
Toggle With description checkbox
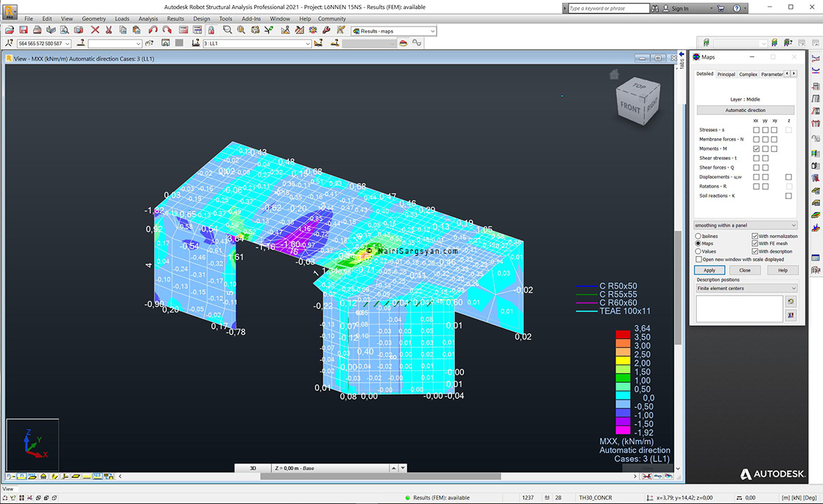(x=755, y=252)
